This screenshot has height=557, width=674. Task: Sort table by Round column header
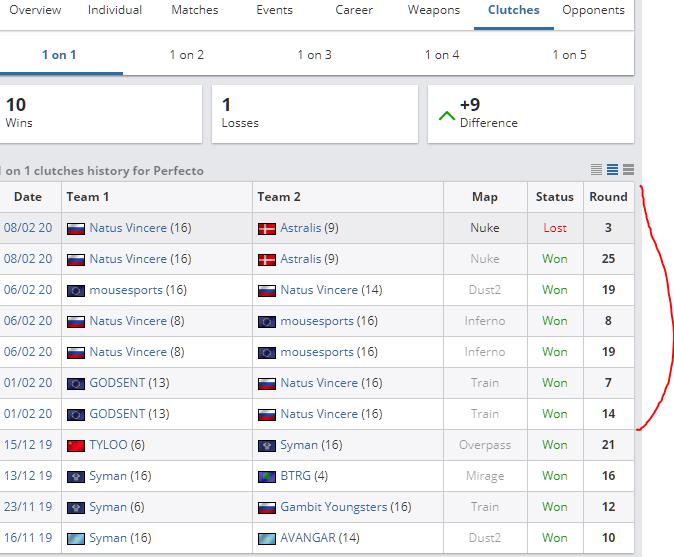[x=608, y=197]
